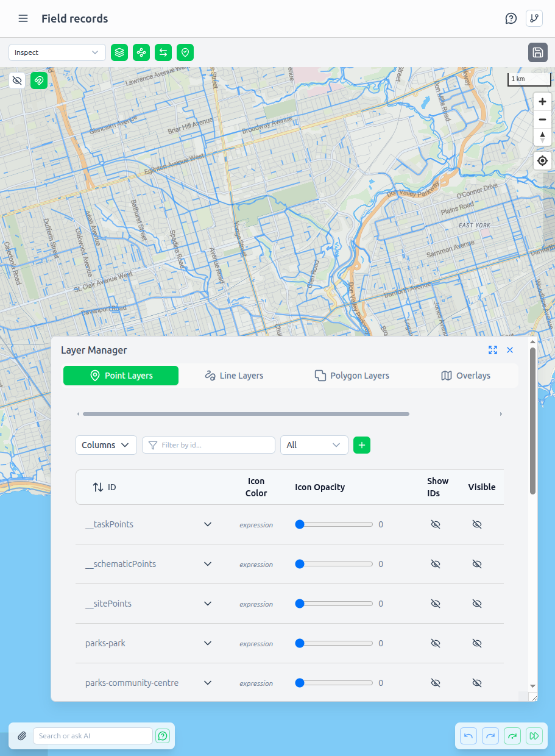The image size is (555, 756).
Task: Enable Show IDs for parks-park layer
Action: click(435, 643)
